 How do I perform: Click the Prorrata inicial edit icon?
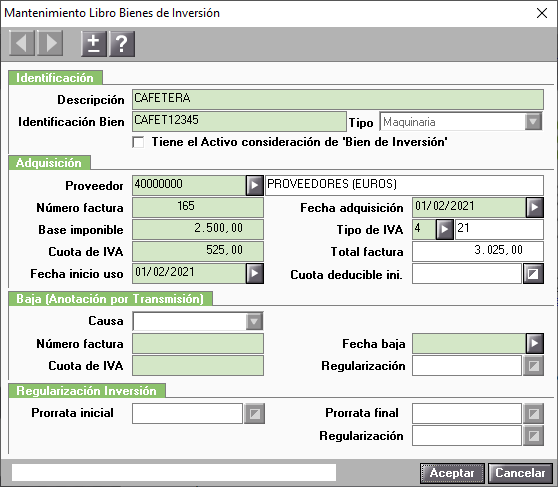(x=254, y=413)
